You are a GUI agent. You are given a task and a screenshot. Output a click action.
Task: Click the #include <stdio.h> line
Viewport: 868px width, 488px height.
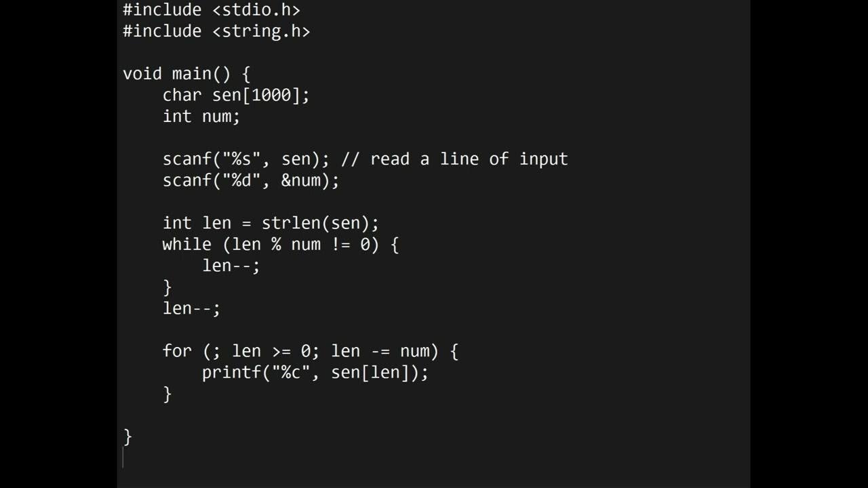pyautogui.click(x=211, y=10)
